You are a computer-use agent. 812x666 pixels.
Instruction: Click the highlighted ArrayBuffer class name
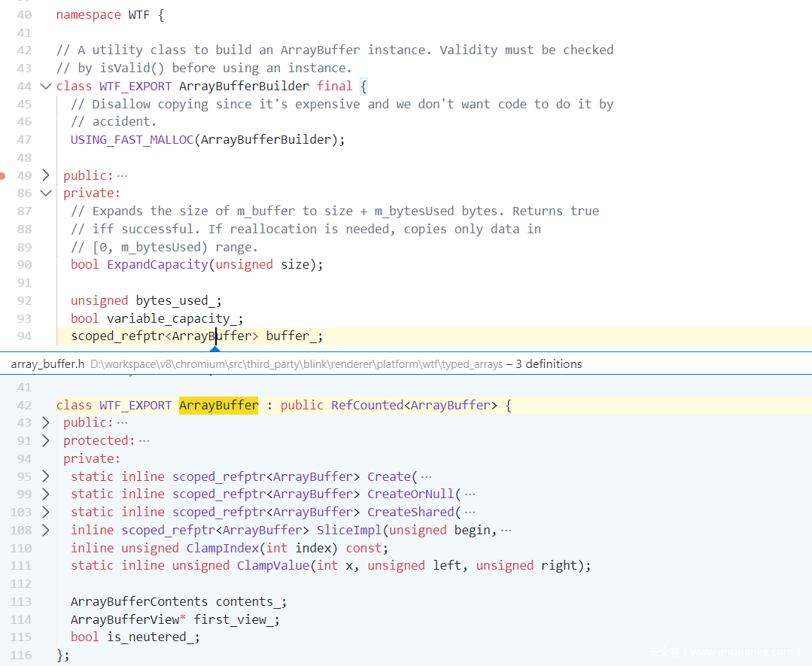tap(218, 406)
